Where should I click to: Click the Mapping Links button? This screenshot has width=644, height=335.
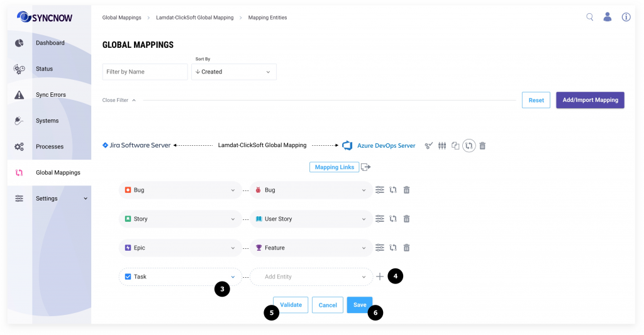[335, 167]
